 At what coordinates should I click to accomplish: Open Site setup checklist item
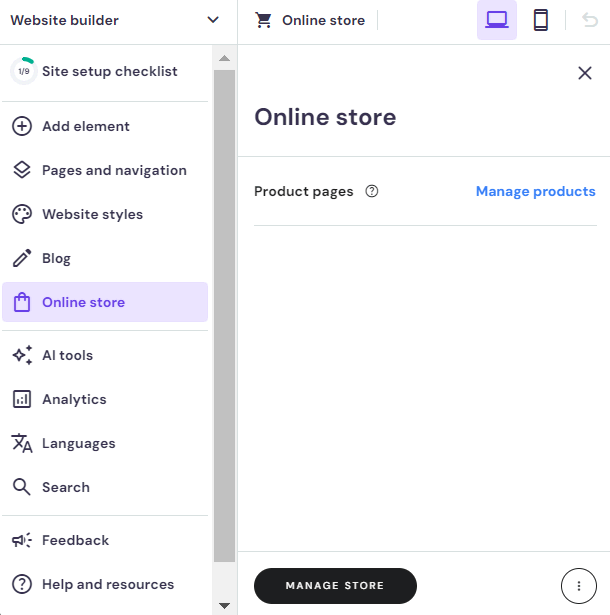click(x=105, y=71)
